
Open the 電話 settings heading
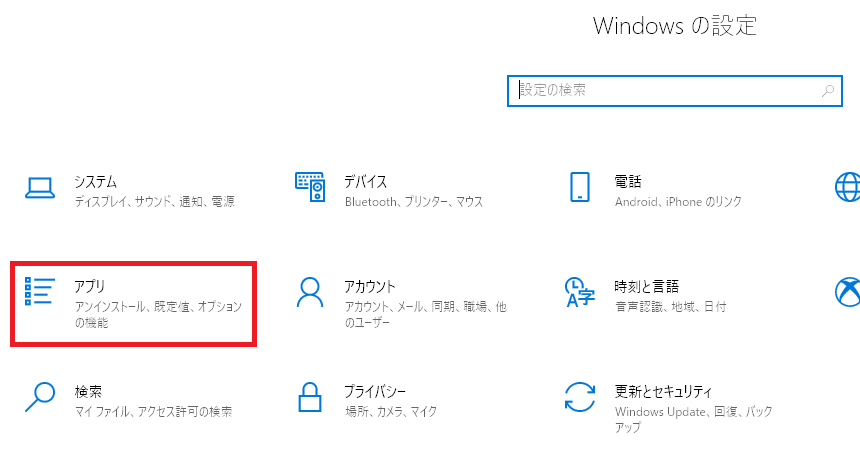(628, 181)
